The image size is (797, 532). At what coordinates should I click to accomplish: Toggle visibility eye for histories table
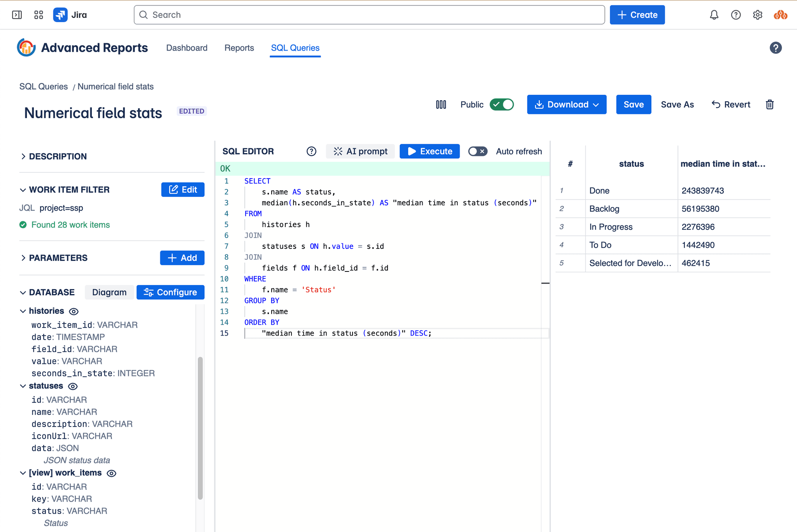(x=74, y=311)
